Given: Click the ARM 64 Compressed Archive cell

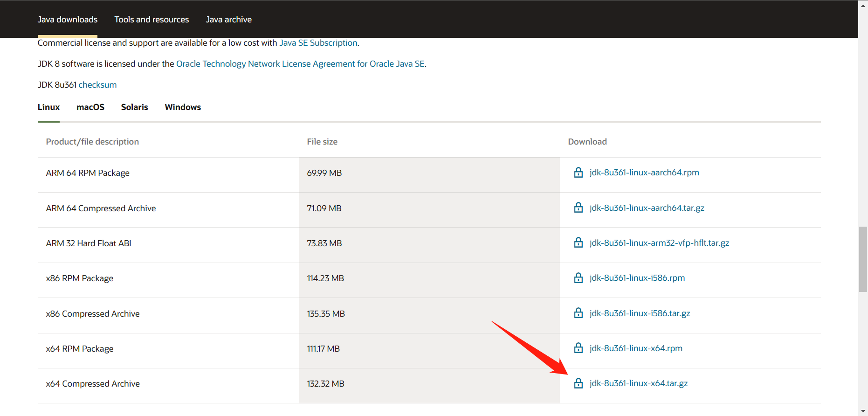Looking at the screenshot, I should click(x=168, y=210).
